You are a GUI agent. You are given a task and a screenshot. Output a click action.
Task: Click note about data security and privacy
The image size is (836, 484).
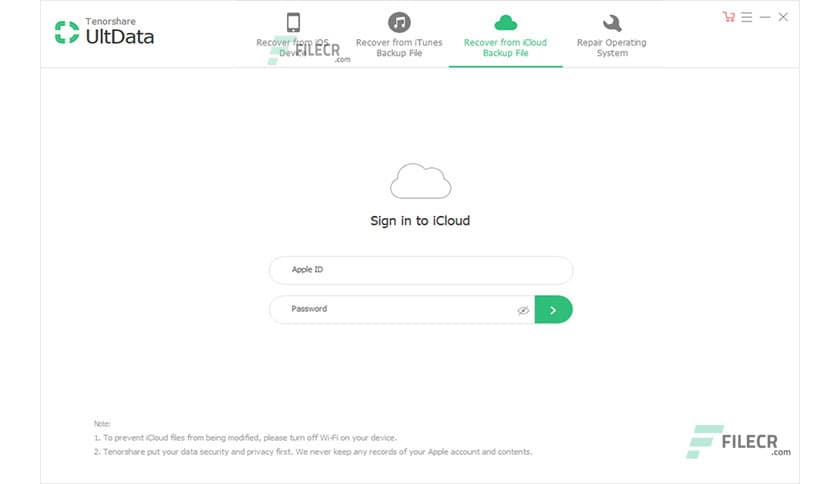pos(313,451)
